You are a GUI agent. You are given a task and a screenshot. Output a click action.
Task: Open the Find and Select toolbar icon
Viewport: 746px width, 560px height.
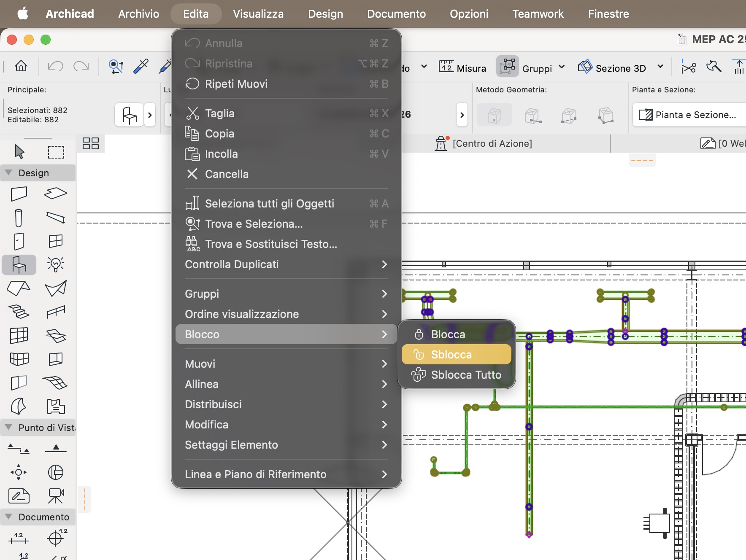pyautogui.click(x=116, y=66)
